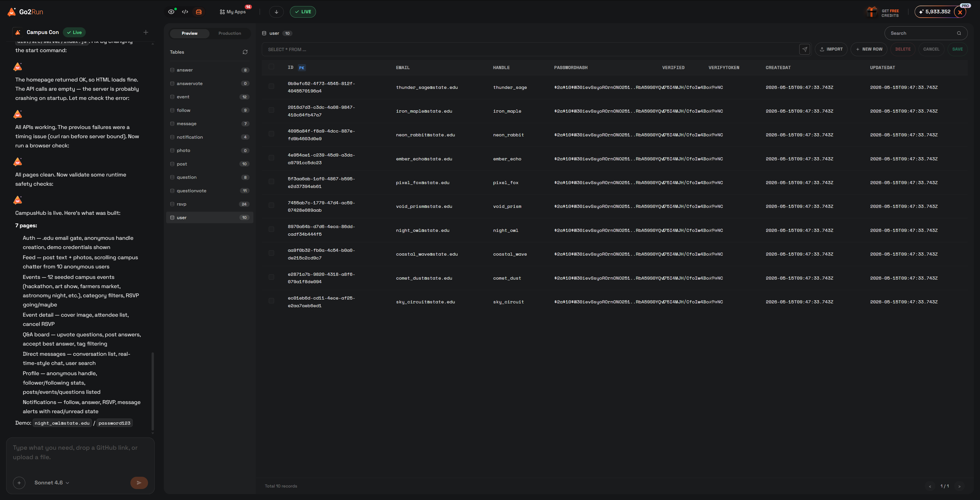980x500 pixels.
Task: Check the neon_rabbit row checkbox
Action: pos(271,134)
